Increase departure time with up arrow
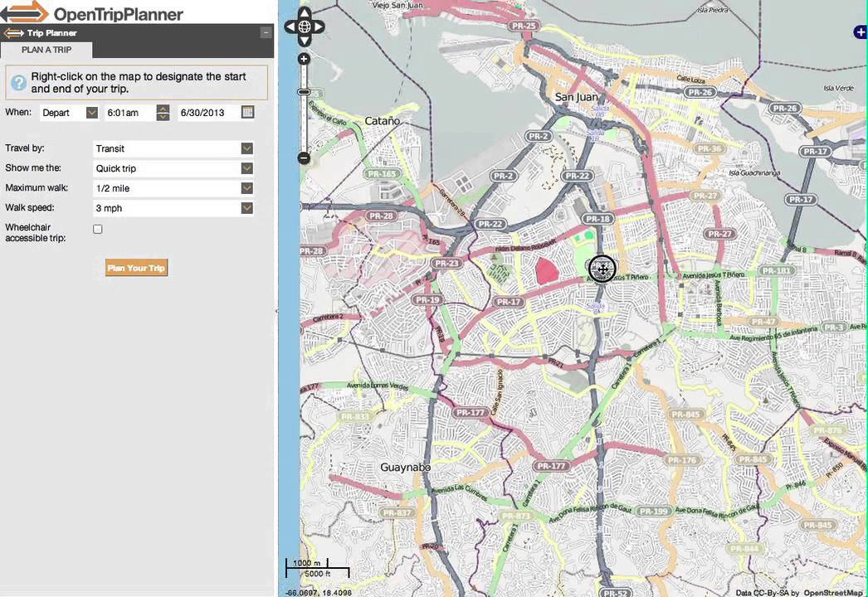 coord(163,109)
